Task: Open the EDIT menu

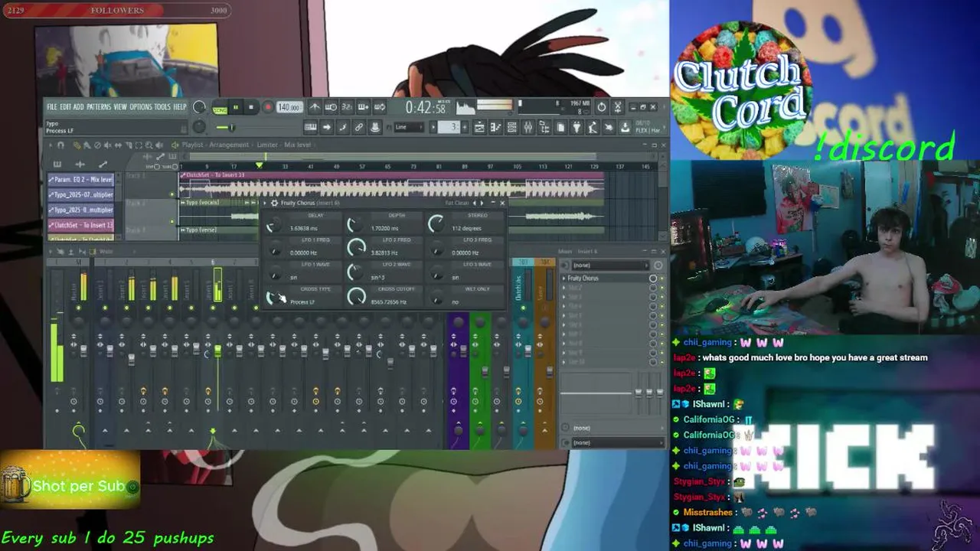Action: (65, 107)
